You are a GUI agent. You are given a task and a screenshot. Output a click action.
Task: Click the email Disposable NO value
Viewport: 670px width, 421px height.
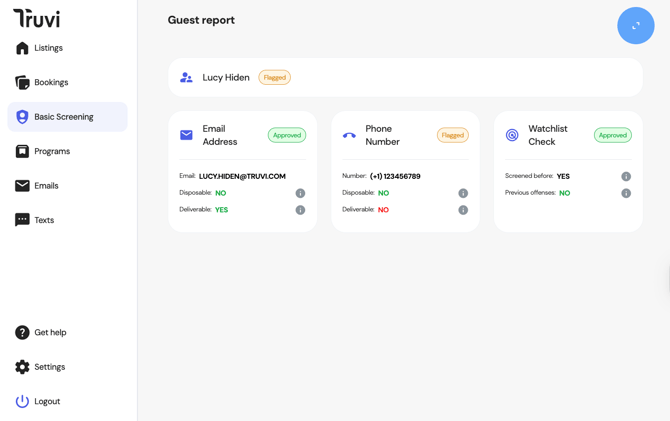[x=220, y=193]
